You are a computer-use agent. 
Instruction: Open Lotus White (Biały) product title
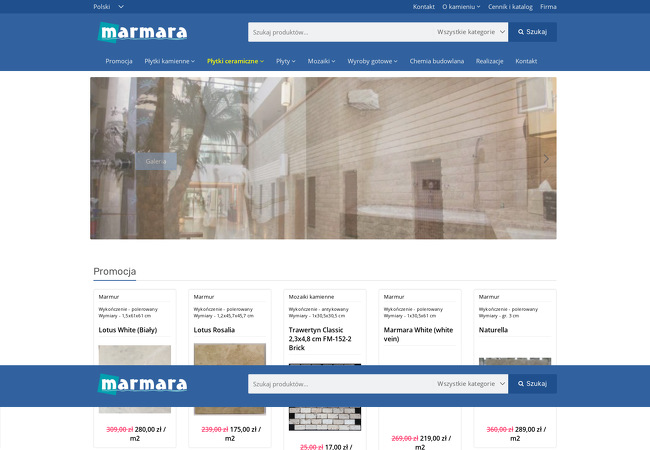point(128,330)
